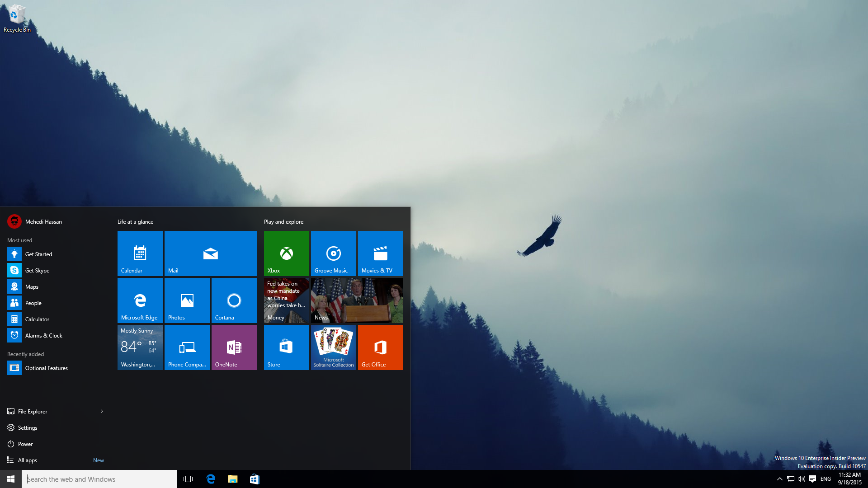Click the Task View button in taskbar
The width and height of the screenshot is (868, 488).
pos(189,479)
